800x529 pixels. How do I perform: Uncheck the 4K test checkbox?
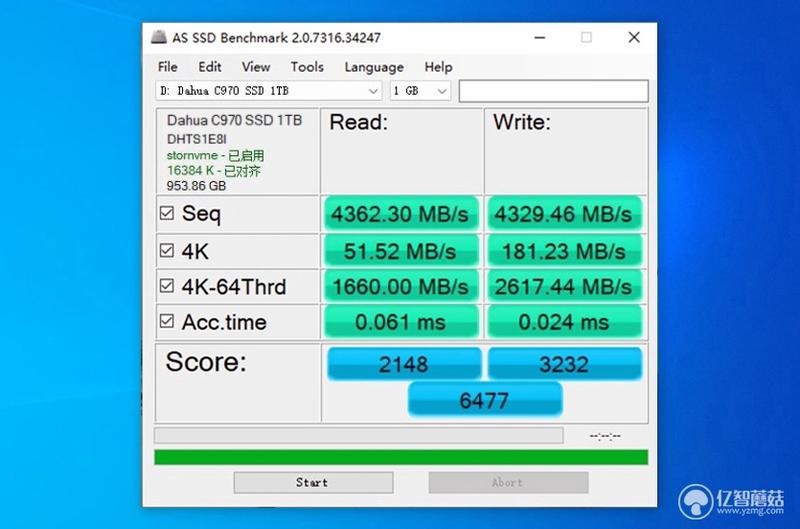click(167, 250)
